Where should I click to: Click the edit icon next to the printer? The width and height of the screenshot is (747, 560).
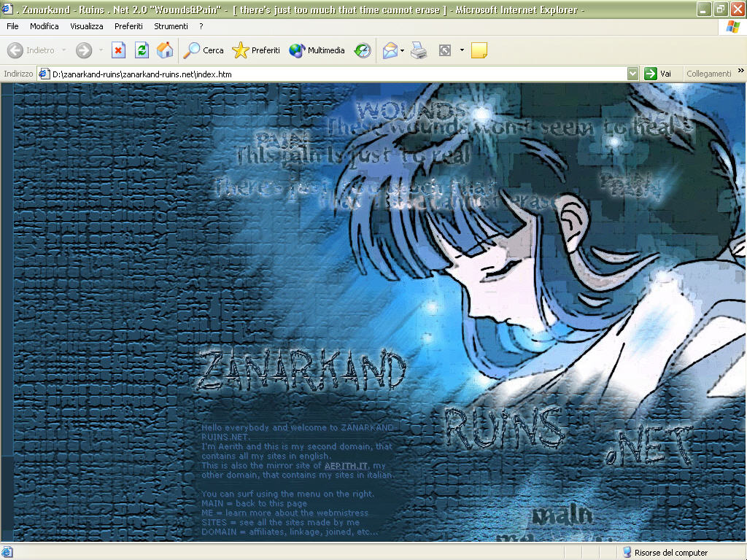click(x=444, y=50)
